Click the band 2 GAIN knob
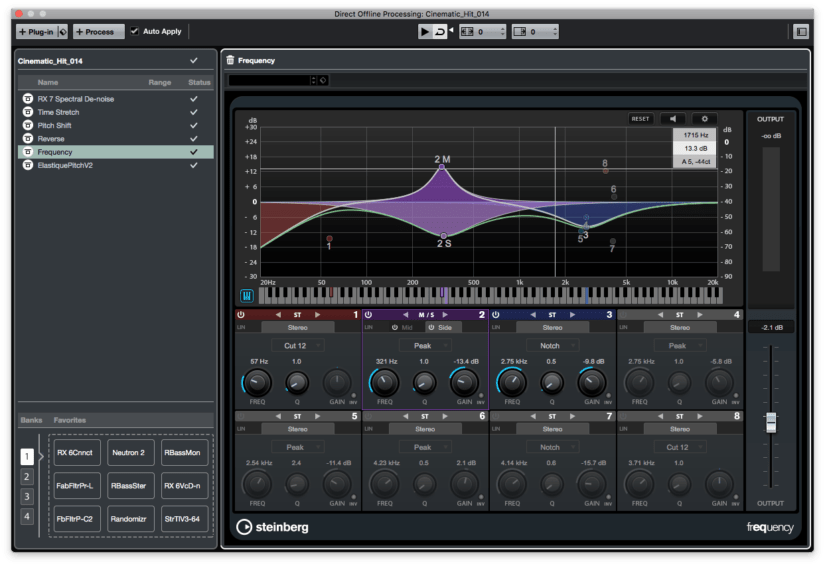Viewport: 825px width, 566px height. [464, 382]
